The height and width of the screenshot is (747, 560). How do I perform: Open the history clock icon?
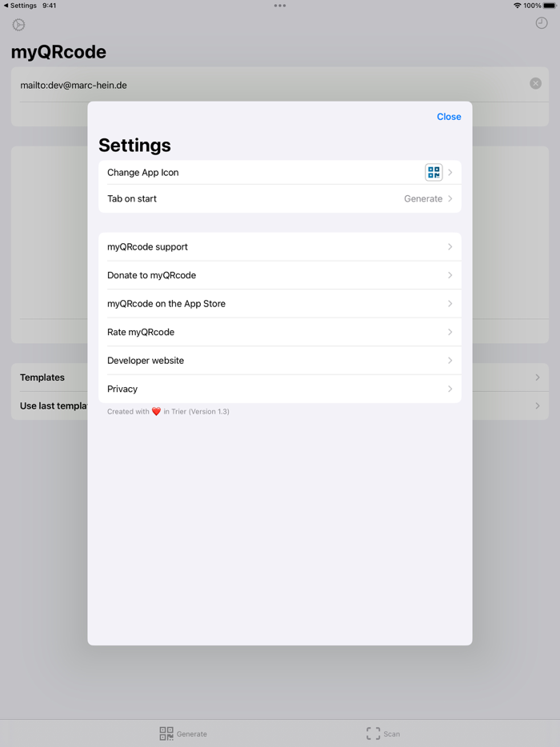pyautogui.click(x=542, y=23)
